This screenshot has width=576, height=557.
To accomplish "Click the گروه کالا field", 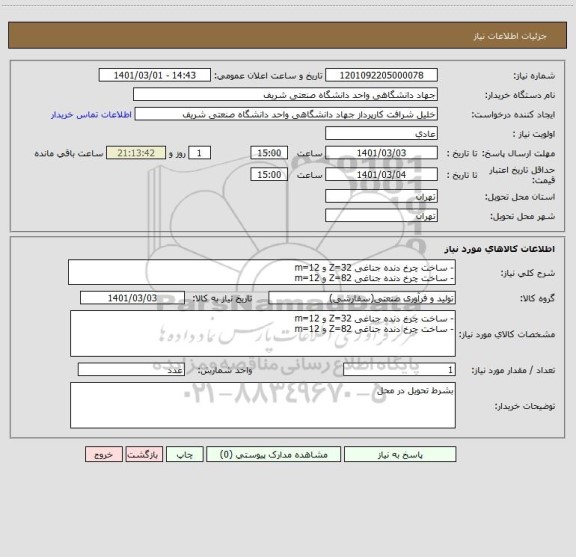I will coord(362,298).
